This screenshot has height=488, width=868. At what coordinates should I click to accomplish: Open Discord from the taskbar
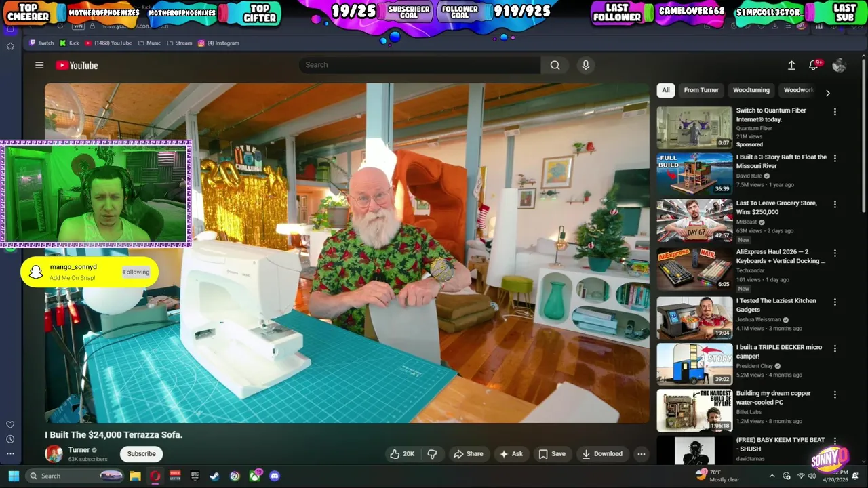(x=274, y=476)
